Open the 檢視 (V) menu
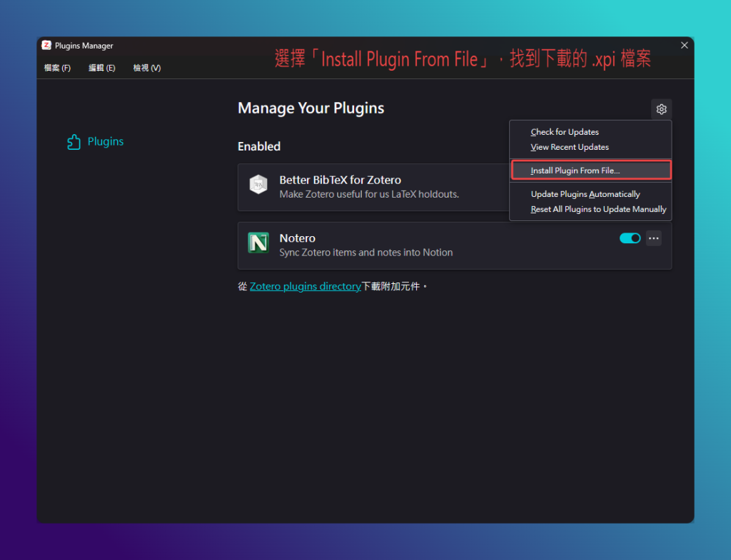731x560 pixels. click(147, 68)
